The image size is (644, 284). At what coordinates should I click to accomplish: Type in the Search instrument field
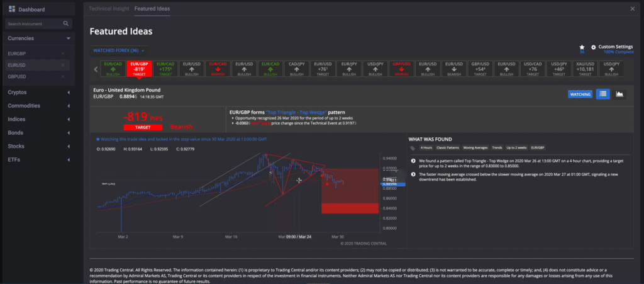point(33,24)
